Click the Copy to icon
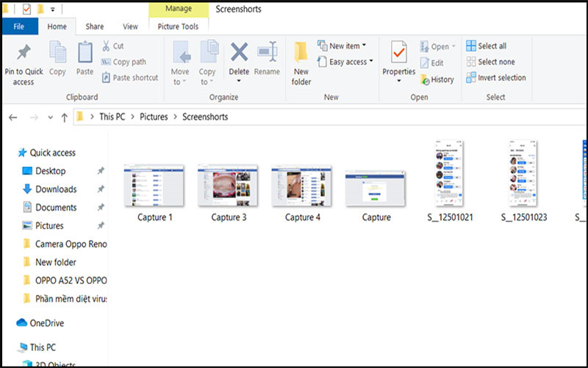The width and height of the screenshot is (588, 368). point(209,52)
